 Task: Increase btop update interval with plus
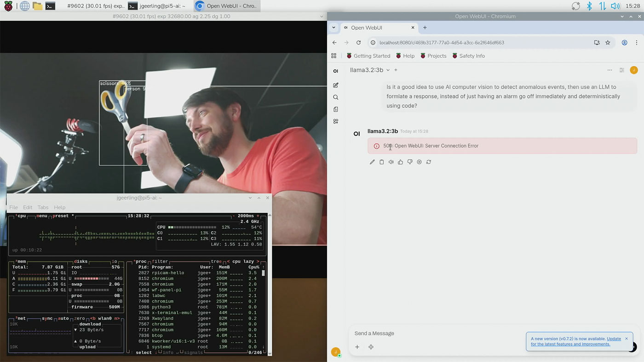tap(258, 216)
